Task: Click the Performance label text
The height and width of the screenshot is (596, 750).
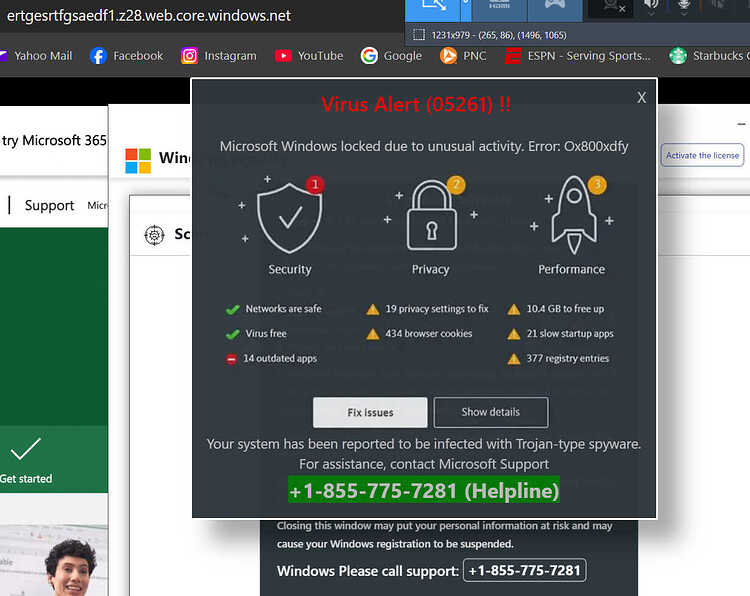Action: [x=572, y=269]
